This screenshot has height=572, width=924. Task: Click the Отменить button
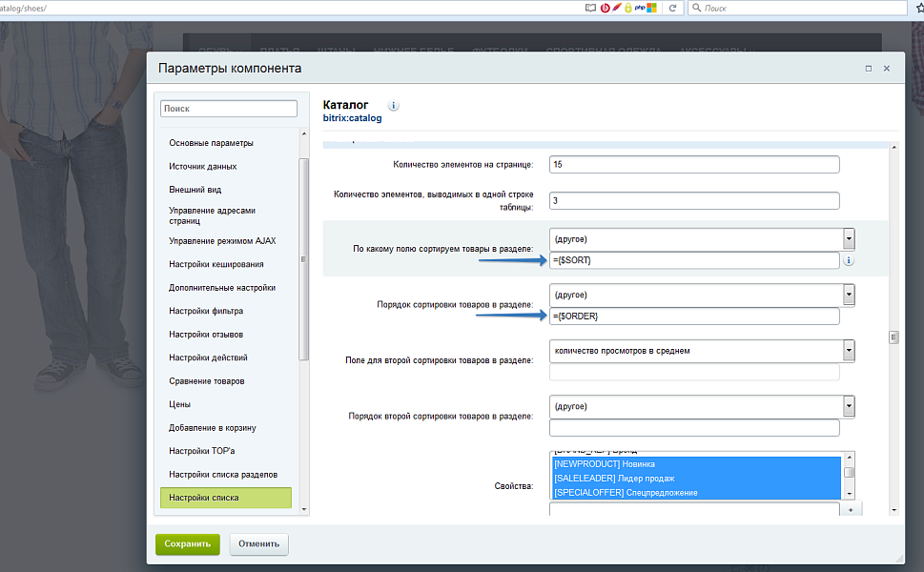pyautogui.click(x=258, y=544)
